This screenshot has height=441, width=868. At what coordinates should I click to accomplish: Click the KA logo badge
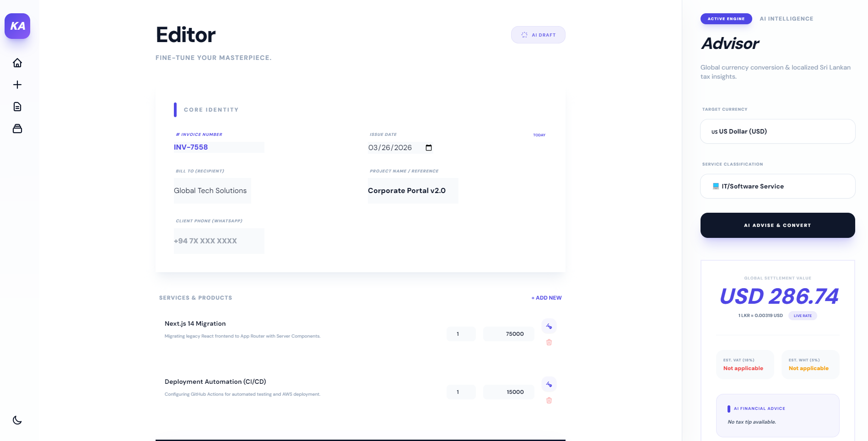click(x=17, y=26)
